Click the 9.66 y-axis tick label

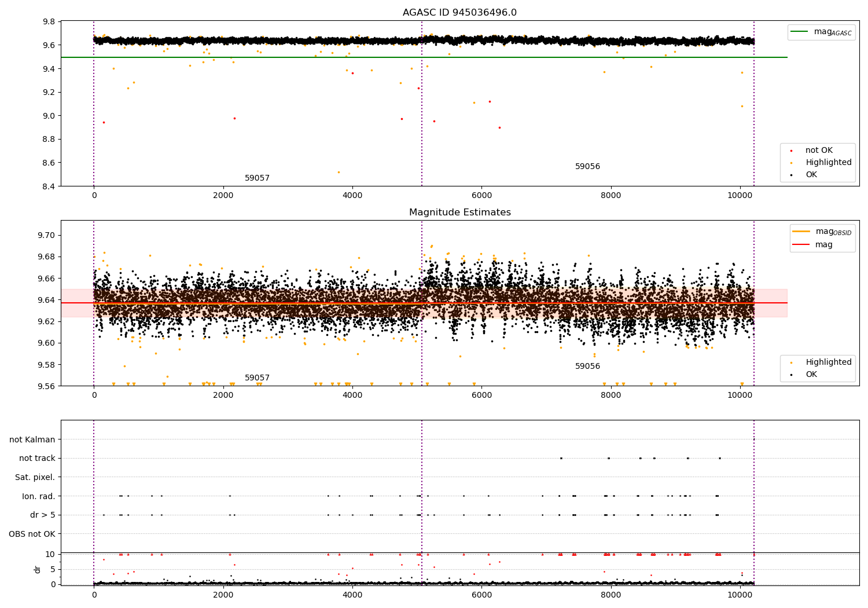(47, 279)
